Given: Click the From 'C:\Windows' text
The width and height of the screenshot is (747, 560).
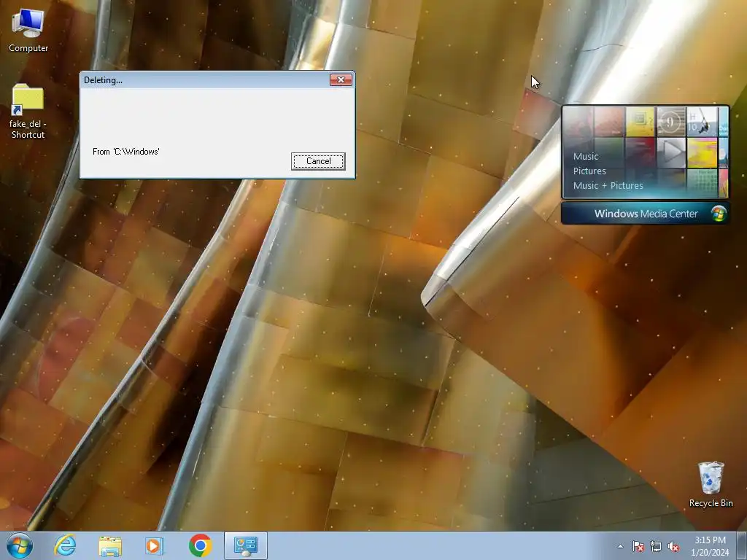Looking at the screenshot, I should [125, 152].
